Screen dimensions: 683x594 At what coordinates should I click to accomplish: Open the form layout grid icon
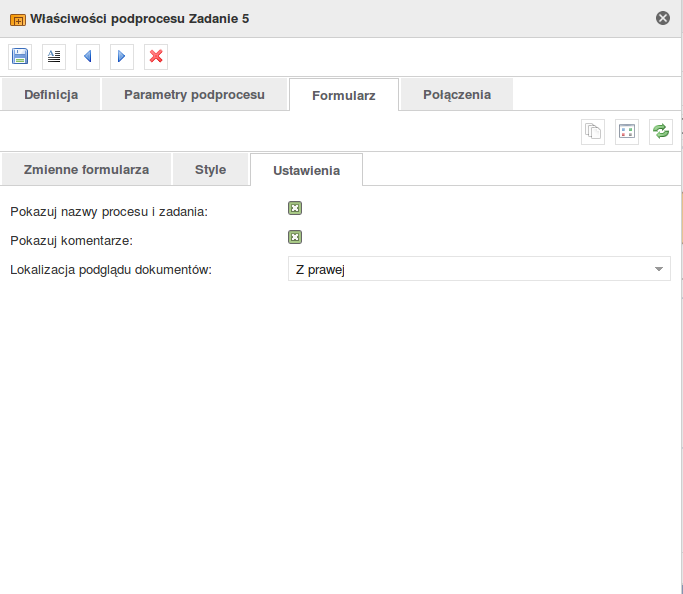pyautogui.click(x=627, y=132)
